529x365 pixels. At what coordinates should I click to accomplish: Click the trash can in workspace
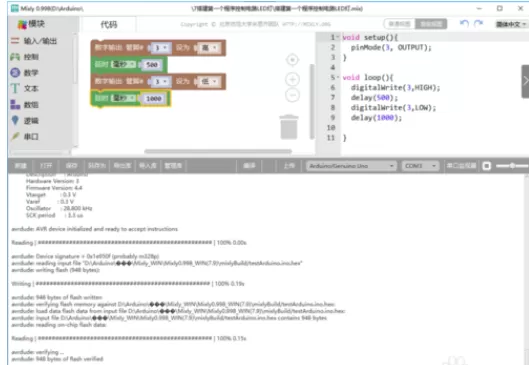289,127
